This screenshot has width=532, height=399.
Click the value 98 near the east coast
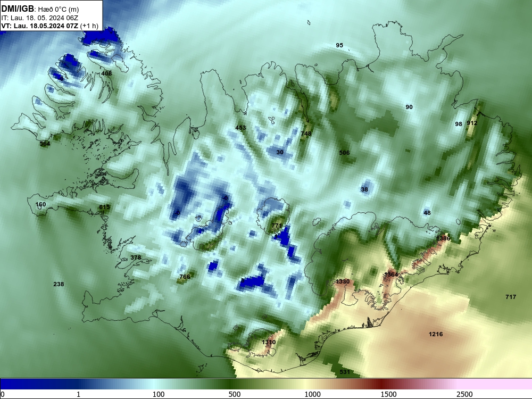(459, 124)
